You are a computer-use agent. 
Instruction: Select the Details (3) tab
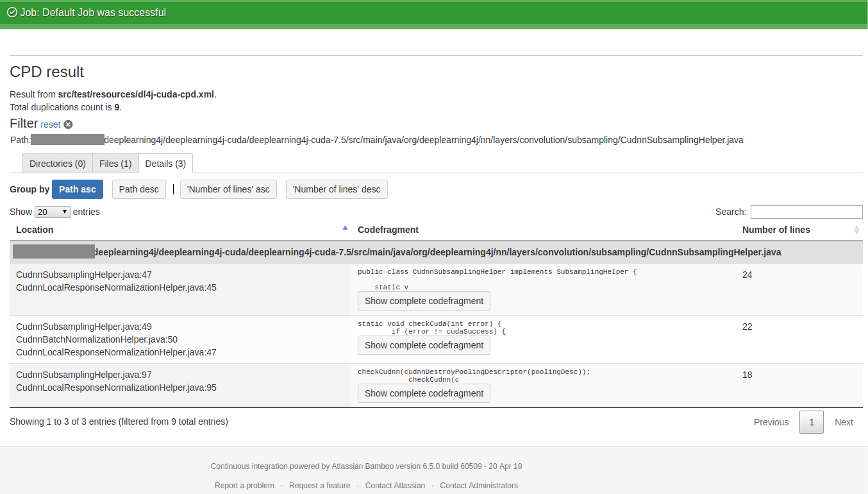(165, 163)
